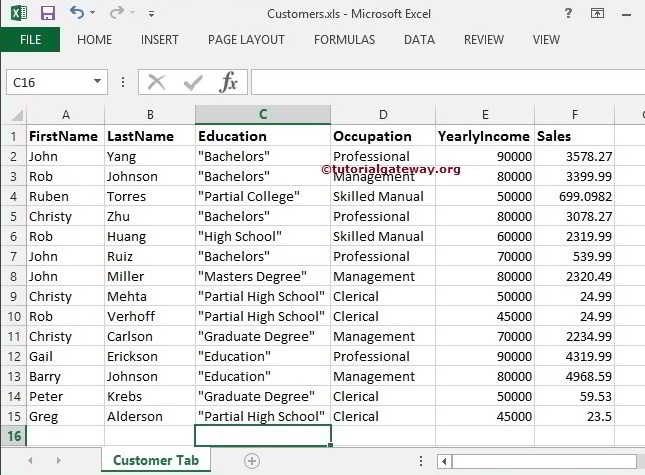Select column F header

575,114
